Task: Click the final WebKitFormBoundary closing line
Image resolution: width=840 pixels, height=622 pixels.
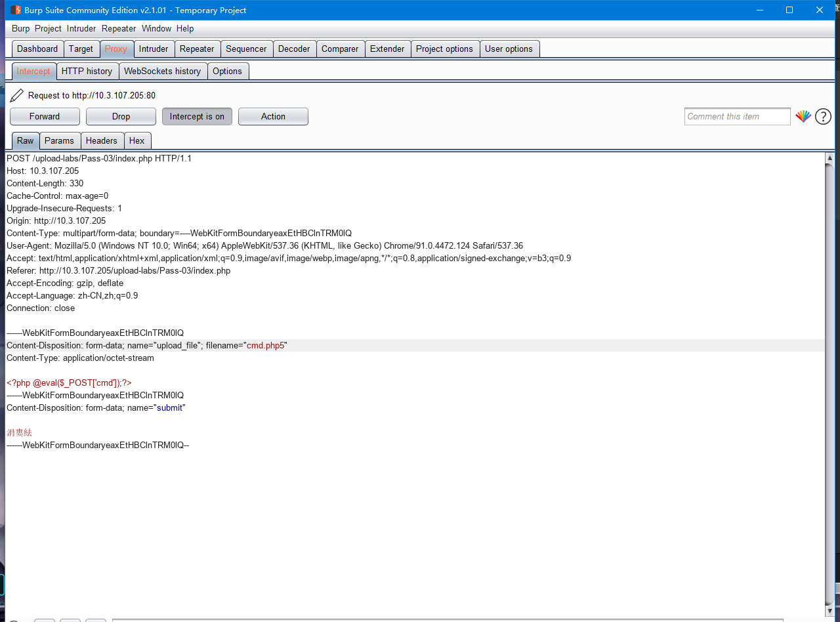Action: pyautogui.click(x=98, y=445)
